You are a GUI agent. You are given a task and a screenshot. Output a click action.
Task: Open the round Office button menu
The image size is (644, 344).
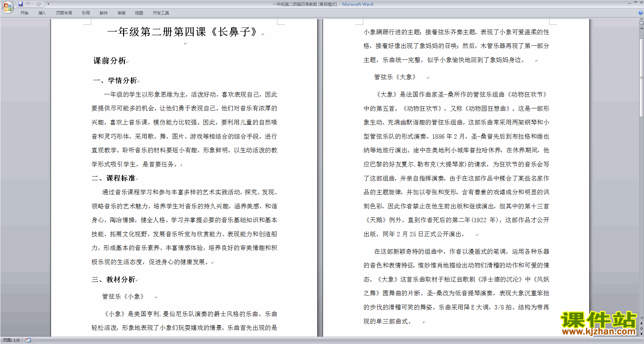point(7,7)
